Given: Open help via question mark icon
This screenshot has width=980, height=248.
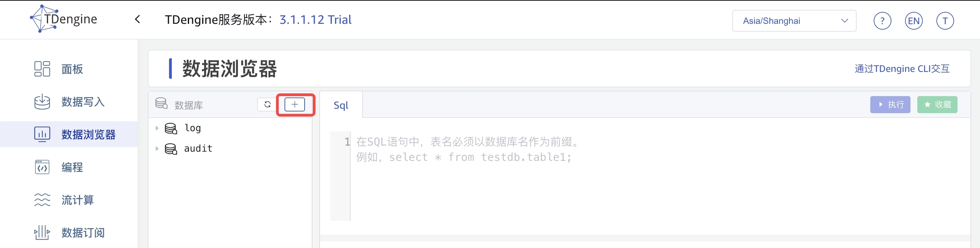Looking at the screenshot, I should pos(882,21).
